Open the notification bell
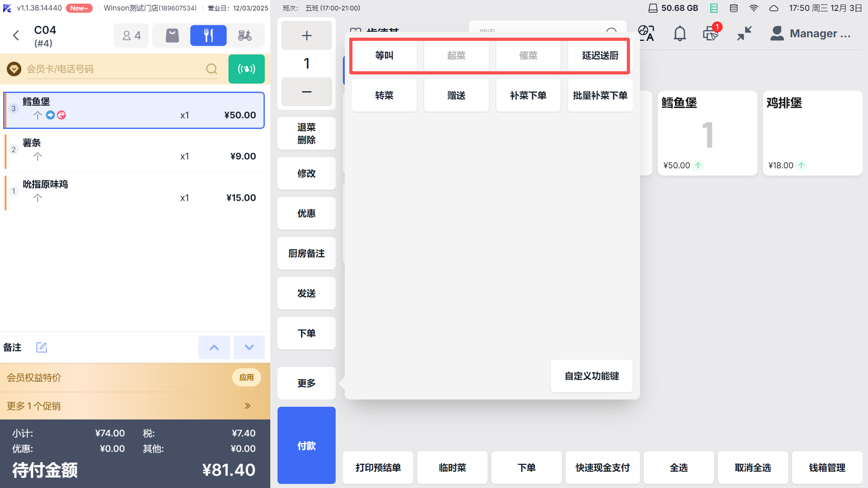This screenshot has height=488, width=868. 680,34
